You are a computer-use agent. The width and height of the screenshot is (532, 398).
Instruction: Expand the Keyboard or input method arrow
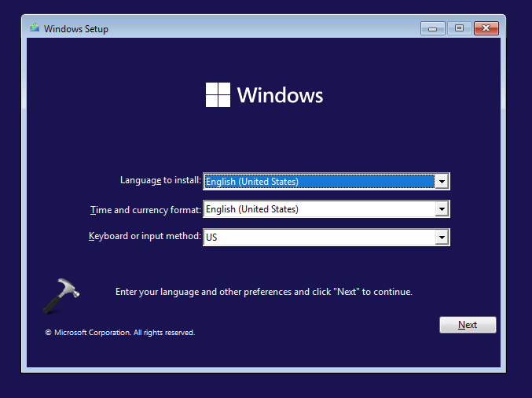[442, 237]
